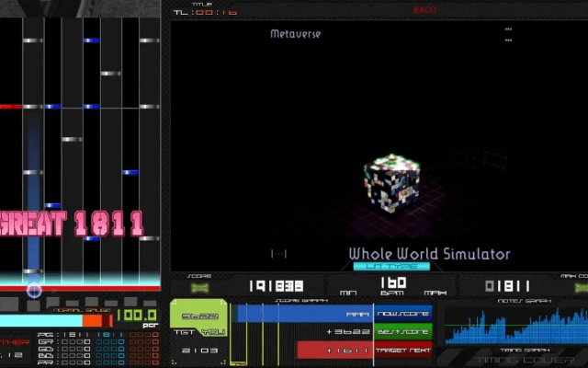Click the 160 BPM display
The width and height of the screenshot is (588, 368).
[392, 284]
